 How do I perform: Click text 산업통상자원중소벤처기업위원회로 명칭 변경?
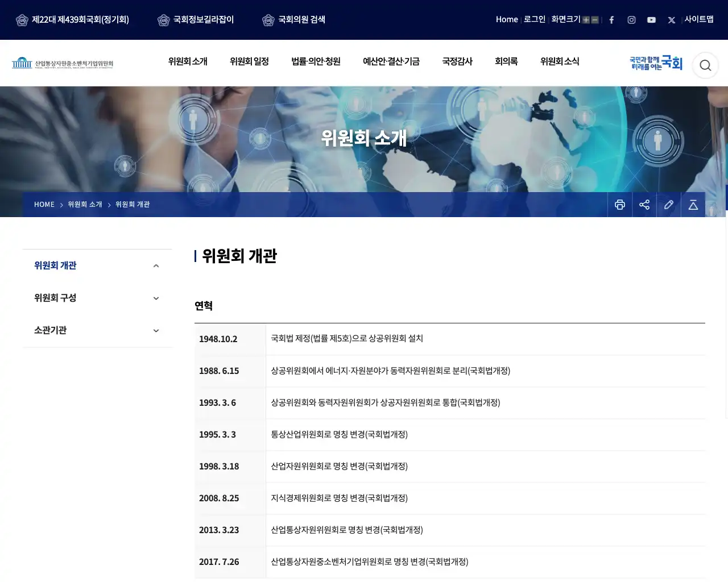click(348, 562)
